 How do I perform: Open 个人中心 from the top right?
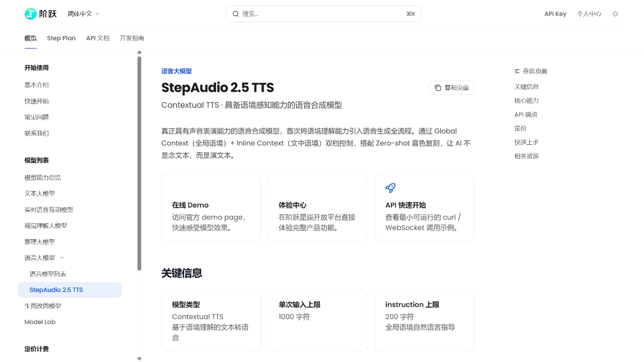(589, 14)
